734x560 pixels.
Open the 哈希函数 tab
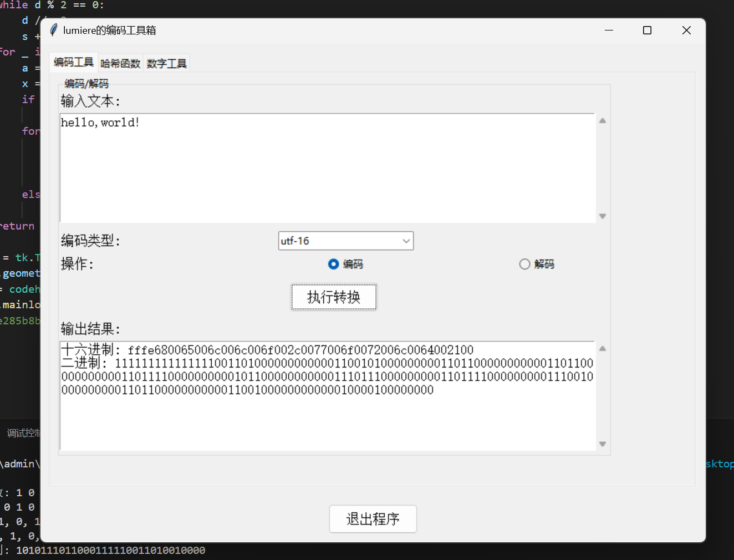[x=121, y=63]
